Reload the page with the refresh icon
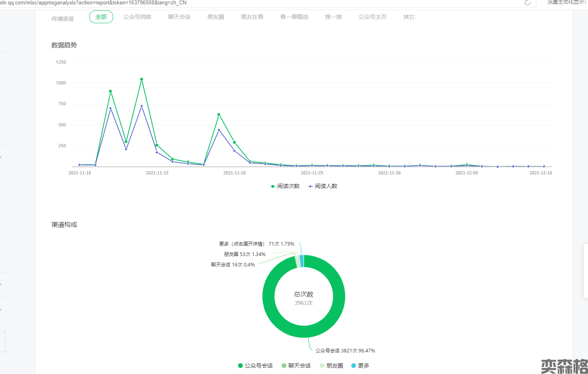The height and width of the screenshot is (374, 588). point(527,3)
